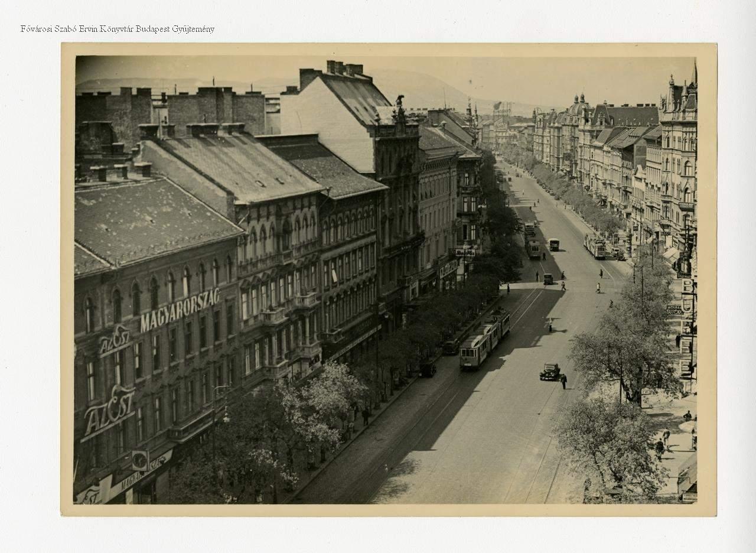Click the MAGYARORSZÁG rooftop sign lettering
Image resolution: width=756 pixels, height=553 pixels.
[x=180, y=310]
